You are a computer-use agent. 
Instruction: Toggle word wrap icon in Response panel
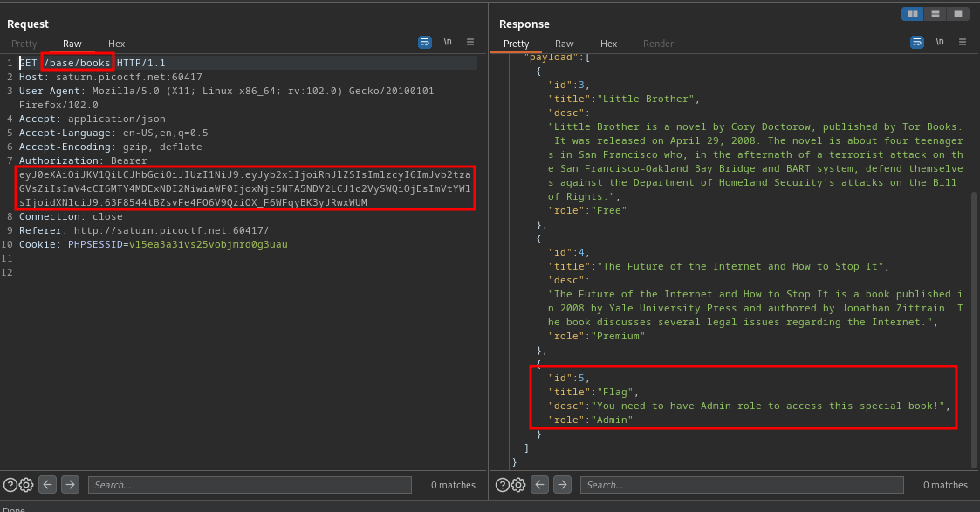917,43
